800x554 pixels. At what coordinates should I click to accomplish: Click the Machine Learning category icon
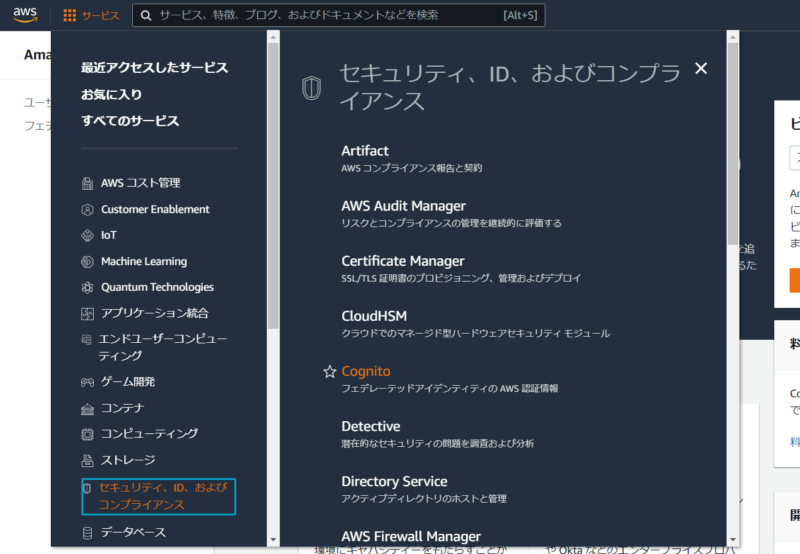[x=88, y=262]
